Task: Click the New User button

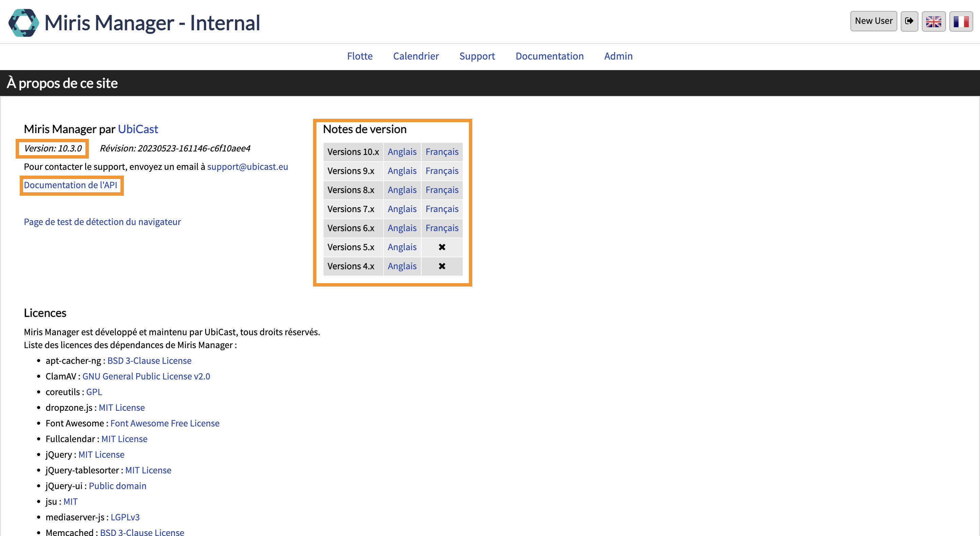Action: (x=873, y=21)
